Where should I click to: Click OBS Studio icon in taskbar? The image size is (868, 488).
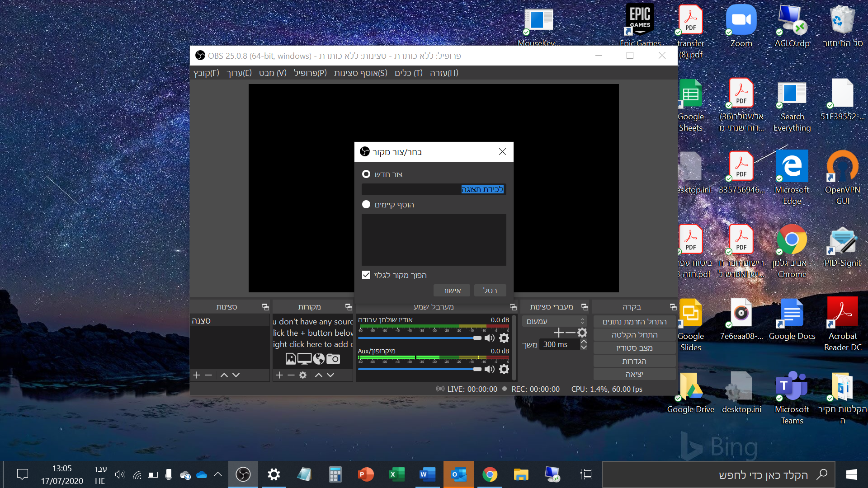coord(243,474)
